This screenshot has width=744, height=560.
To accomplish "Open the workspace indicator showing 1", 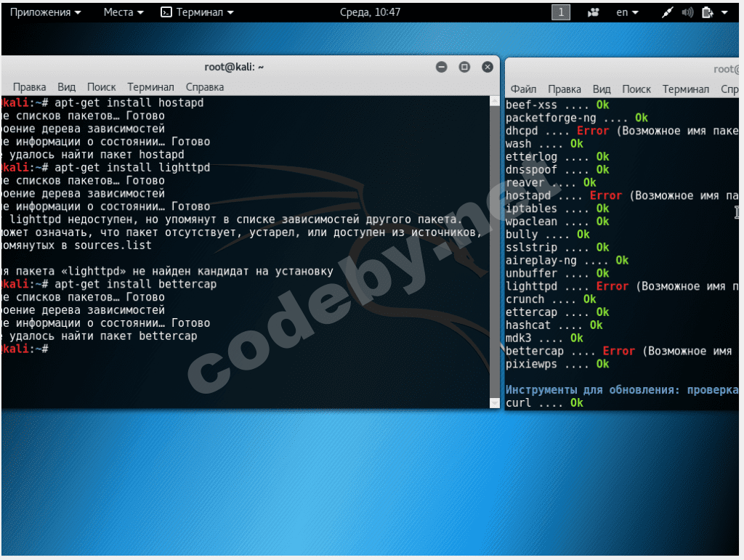I will [x=561, y=12].
